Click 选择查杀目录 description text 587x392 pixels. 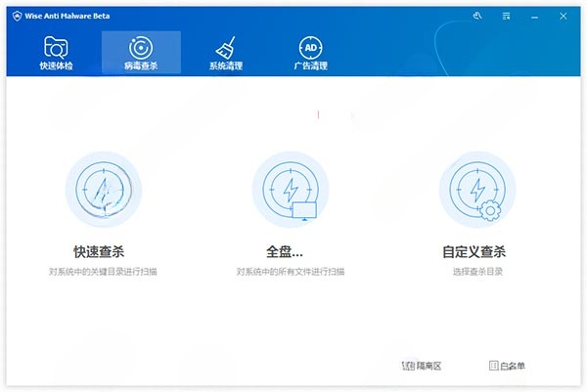tap(477, 272)
